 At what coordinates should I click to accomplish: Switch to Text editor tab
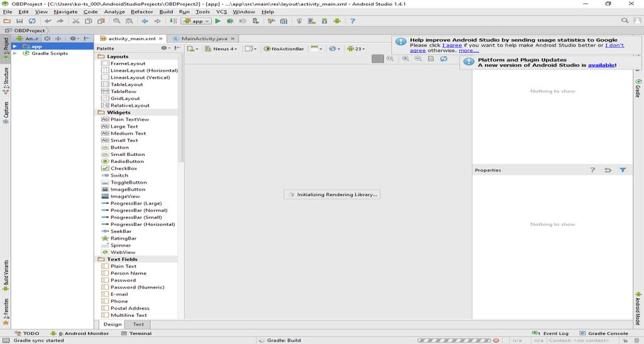pos(138,325)
